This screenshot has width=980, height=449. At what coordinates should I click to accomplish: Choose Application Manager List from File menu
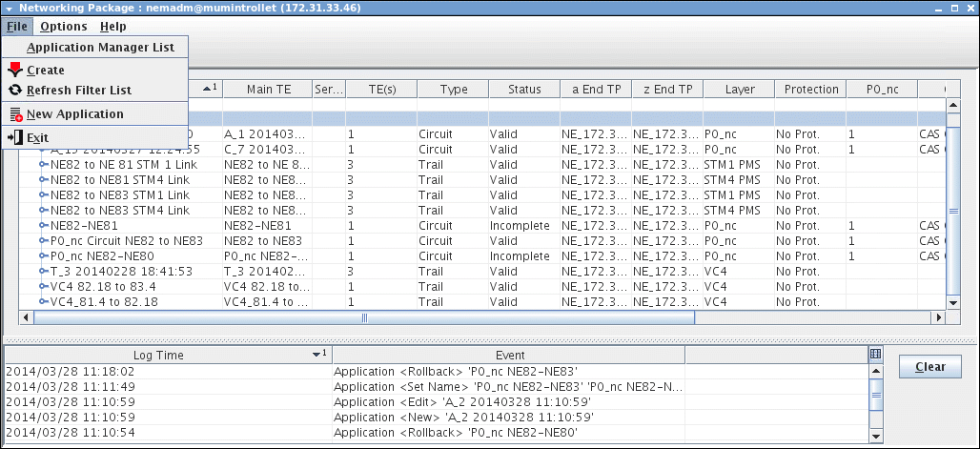[100, 47]
